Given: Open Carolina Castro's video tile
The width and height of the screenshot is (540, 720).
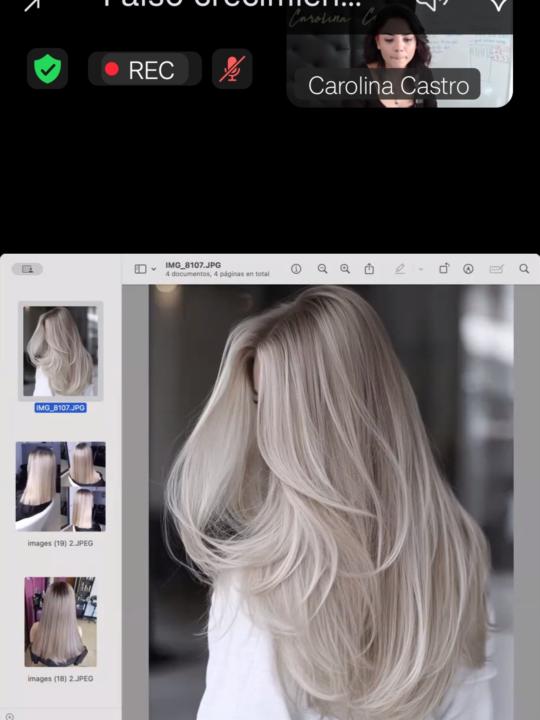Looking at the screenshot, I should click(x=399, y=54).
